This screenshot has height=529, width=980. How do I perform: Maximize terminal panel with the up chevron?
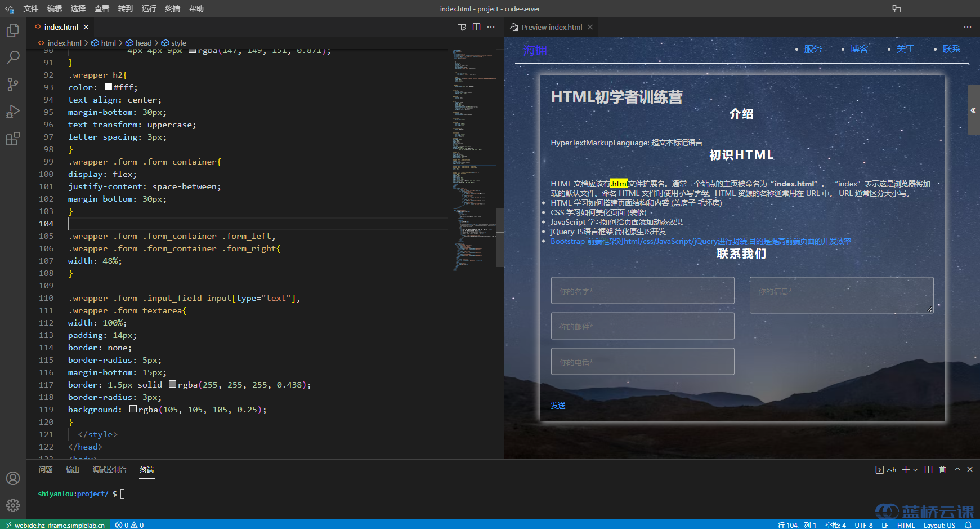coord(957,470)
